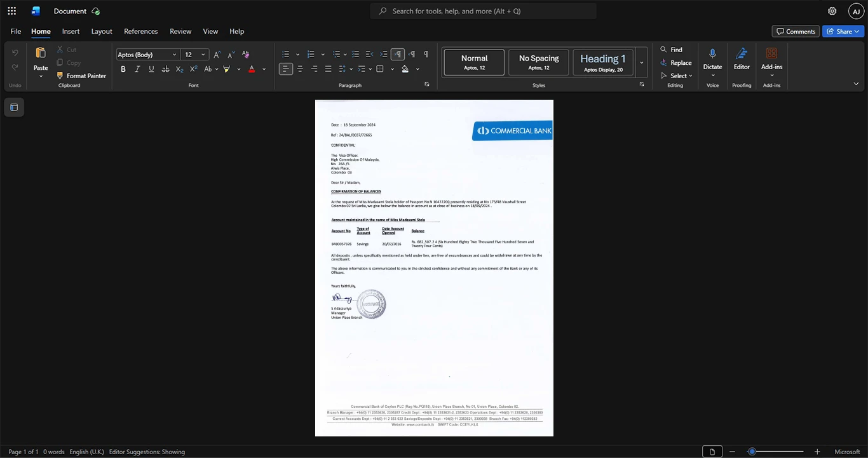Open the File menu
Viewport: 868px width, 458px height.
16,31
